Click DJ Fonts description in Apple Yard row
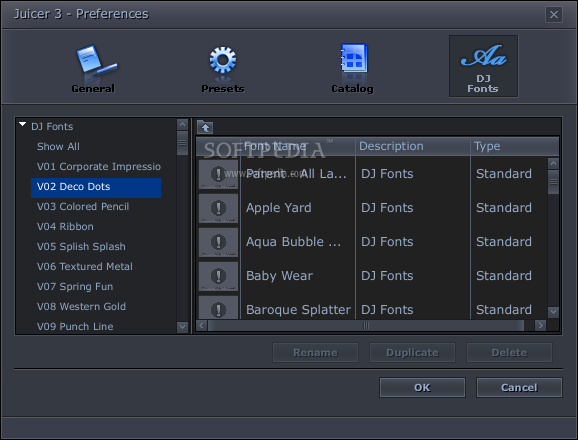The height and width of the screenshot is (440, 578). [x=387, y=208]
